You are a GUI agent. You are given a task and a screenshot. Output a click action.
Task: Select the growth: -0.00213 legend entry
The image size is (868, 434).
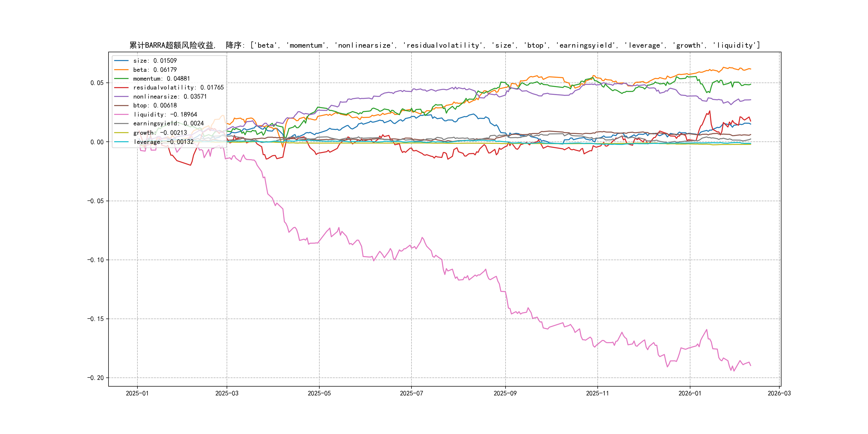160,133
